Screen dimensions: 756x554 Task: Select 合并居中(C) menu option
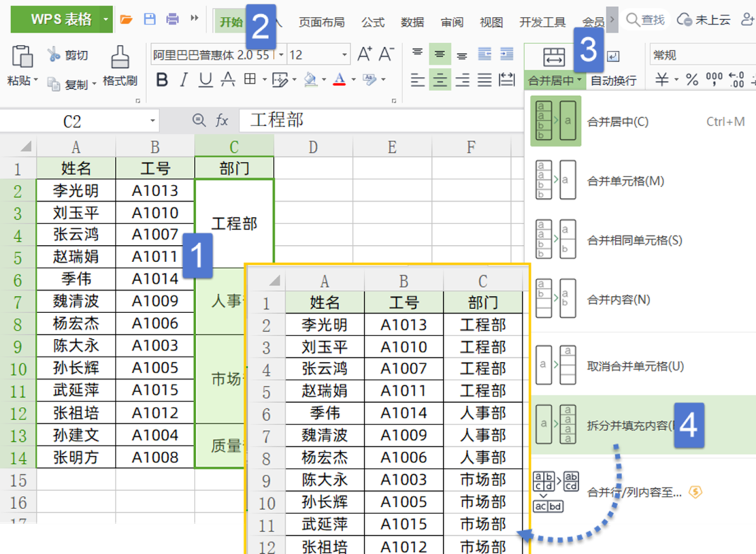(x=640, y=122)
